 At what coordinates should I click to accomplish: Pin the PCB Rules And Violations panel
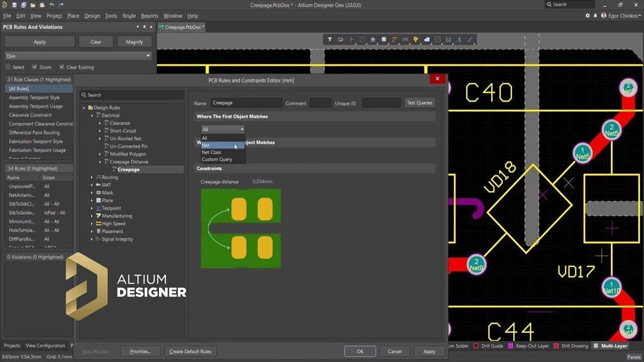pos(144,27)
